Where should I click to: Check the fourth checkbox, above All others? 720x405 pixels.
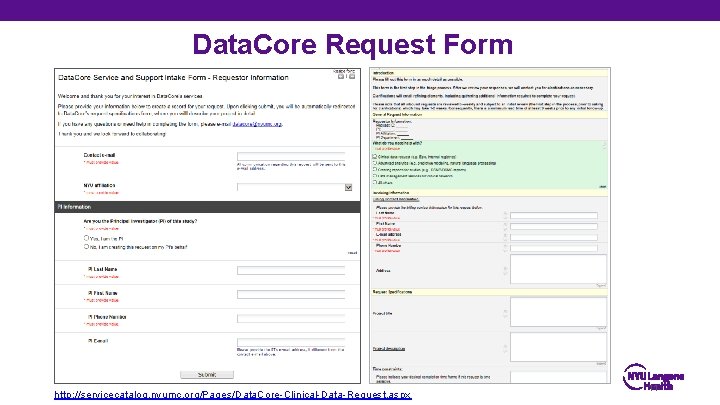(x=375, y=176)
